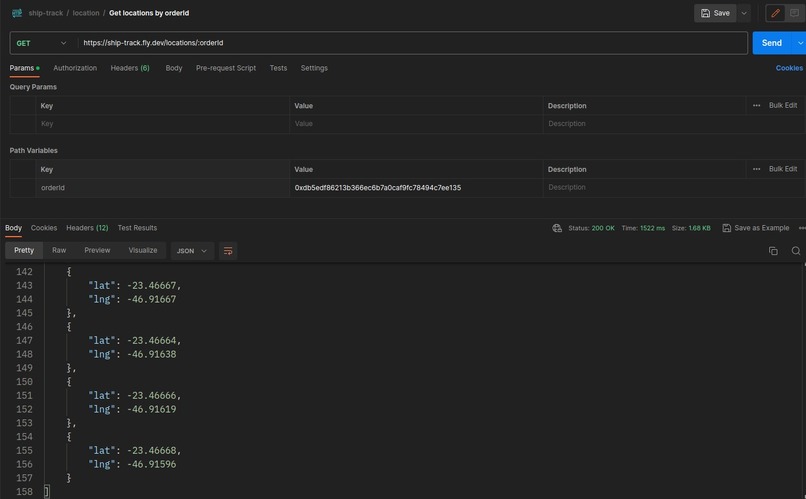806x499 pixels.
Task: Open the request Body tab
Action: (x=174, y=68)
